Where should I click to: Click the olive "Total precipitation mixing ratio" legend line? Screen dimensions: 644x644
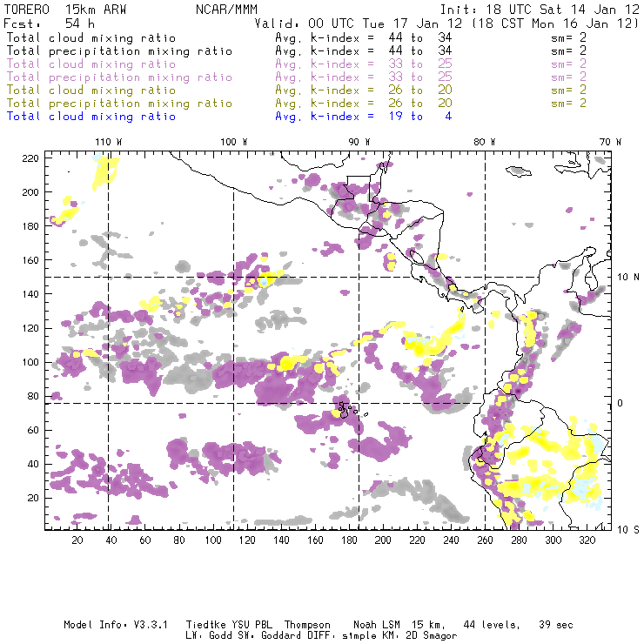[119, 104]
